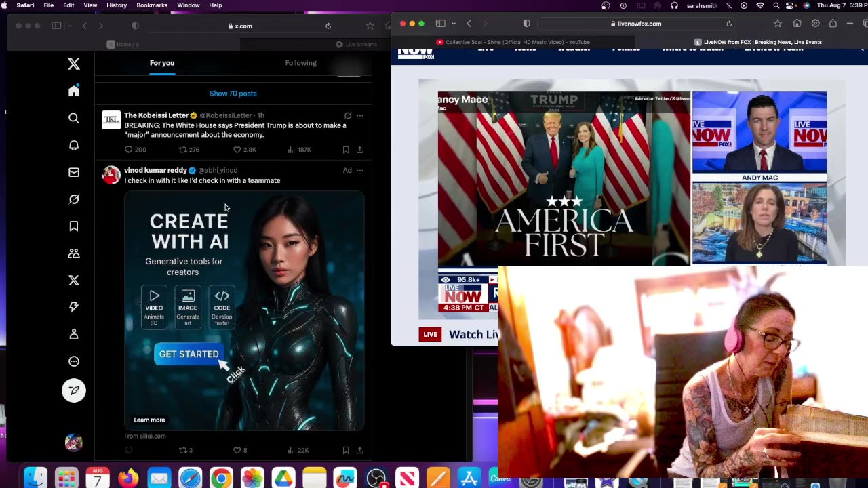Bookmark The Kobeissi Letter post

346,149
